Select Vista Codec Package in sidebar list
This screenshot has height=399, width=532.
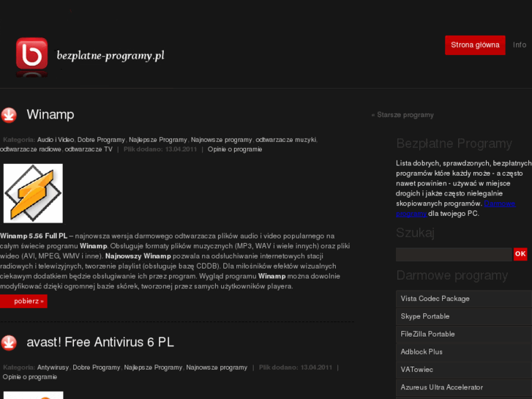click(x=464, y=299)
